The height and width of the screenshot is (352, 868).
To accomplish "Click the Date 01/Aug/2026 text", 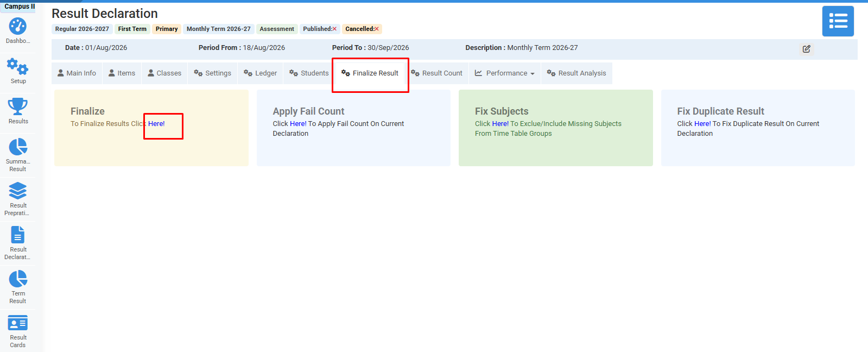I will point(96,48).
